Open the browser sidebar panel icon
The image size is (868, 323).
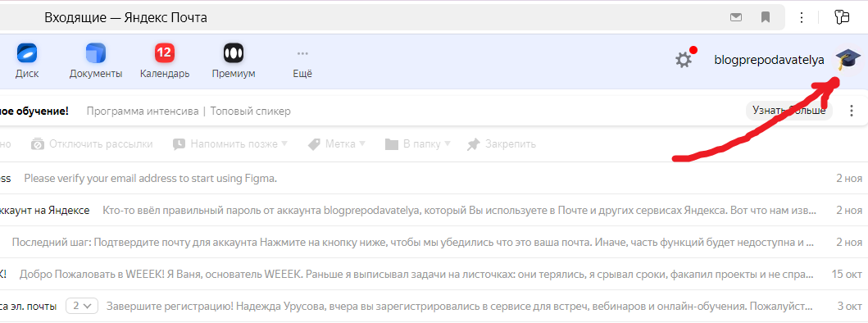pos(842,17)
